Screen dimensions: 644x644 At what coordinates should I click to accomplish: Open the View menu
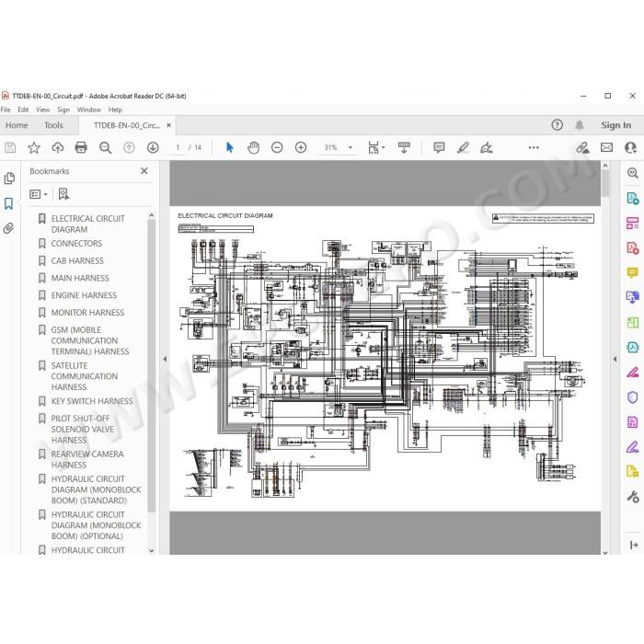pyautogui.click(x=42, y=109)
